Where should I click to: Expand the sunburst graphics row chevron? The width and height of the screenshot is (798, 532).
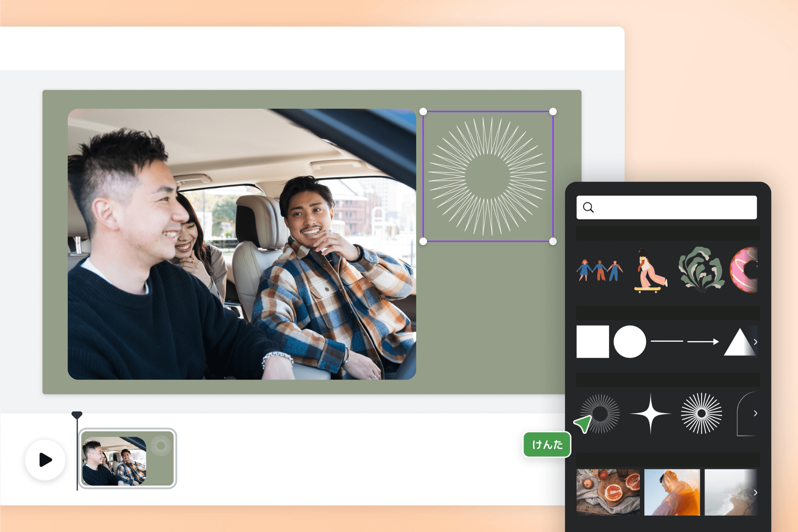[755, 413]
